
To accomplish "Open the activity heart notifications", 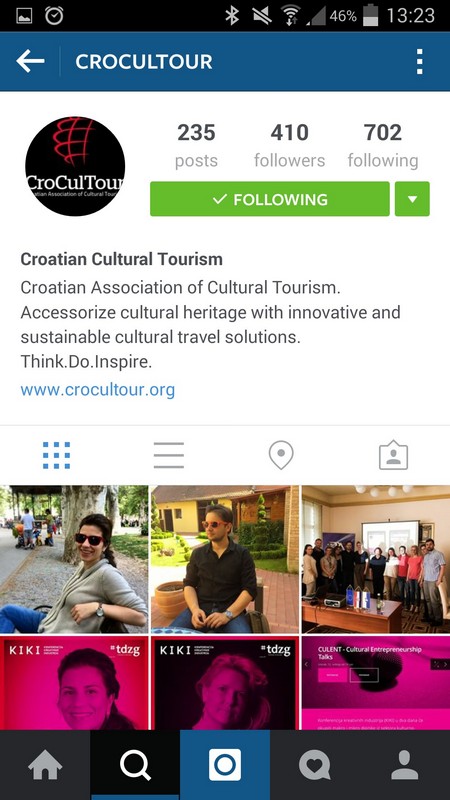I will (315, 765).
